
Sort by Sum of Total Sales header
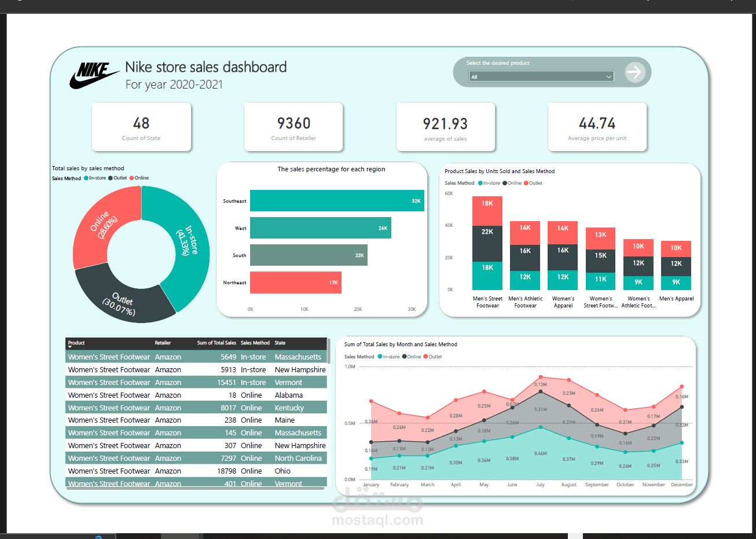tap(216, 343)
